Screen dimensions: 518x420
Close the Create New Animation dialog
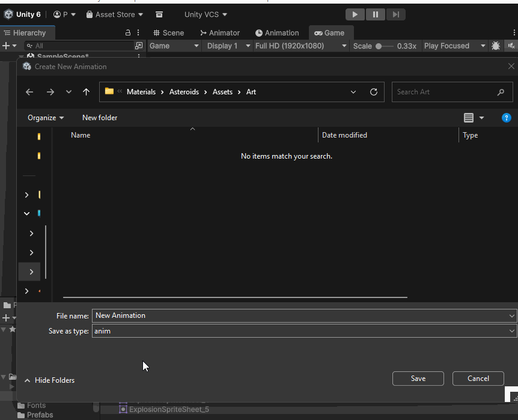tap(511, 67)
